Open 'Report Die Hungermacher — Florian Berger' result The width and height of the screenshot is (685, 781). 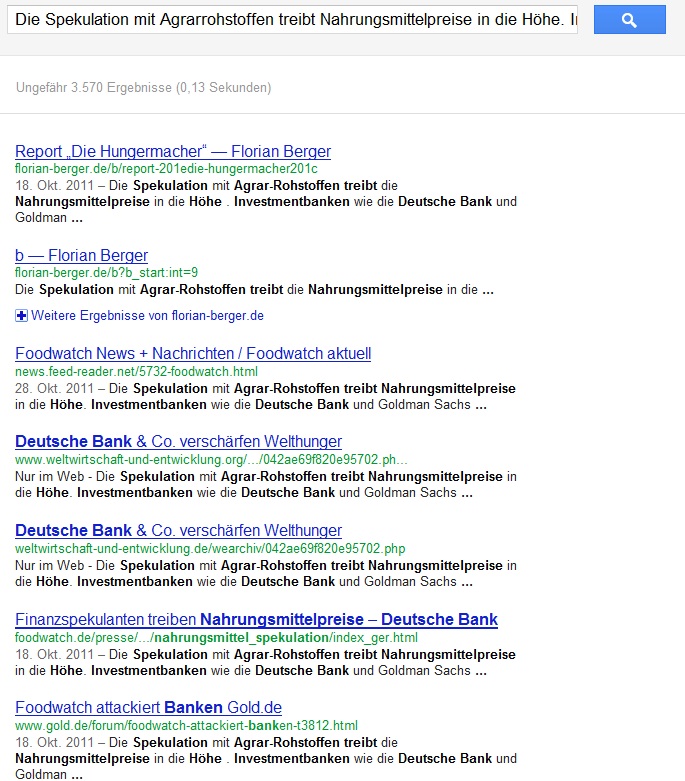pyautogui.click(x=173, y=151)
